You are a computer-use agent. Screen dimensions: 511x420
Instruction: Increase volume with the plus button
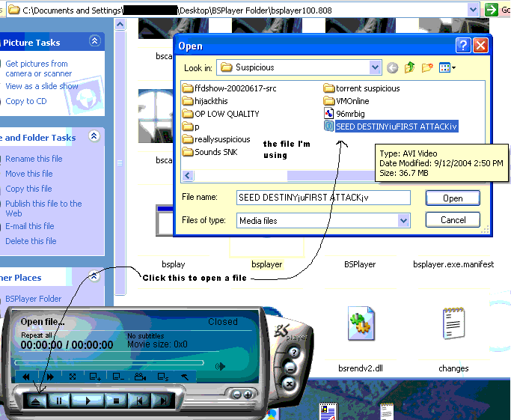click(248, 395)
